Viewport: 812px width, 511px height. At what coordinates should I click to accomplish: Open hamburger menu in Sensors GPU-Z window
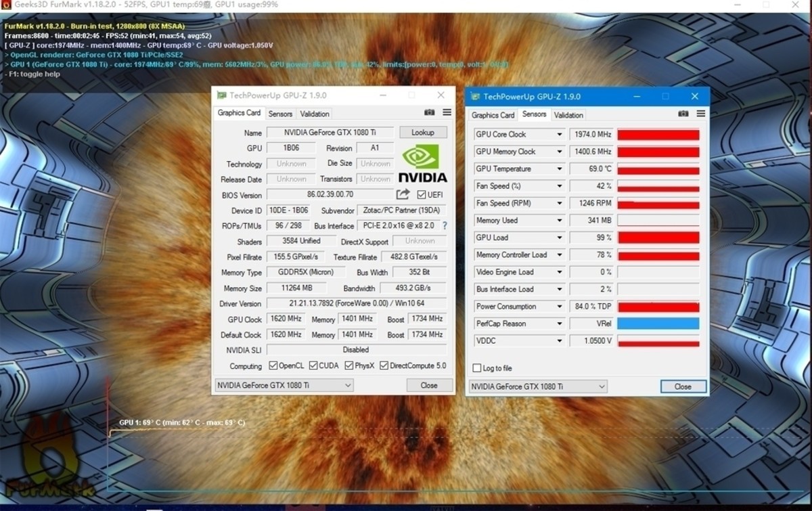(x=700, y=114)
